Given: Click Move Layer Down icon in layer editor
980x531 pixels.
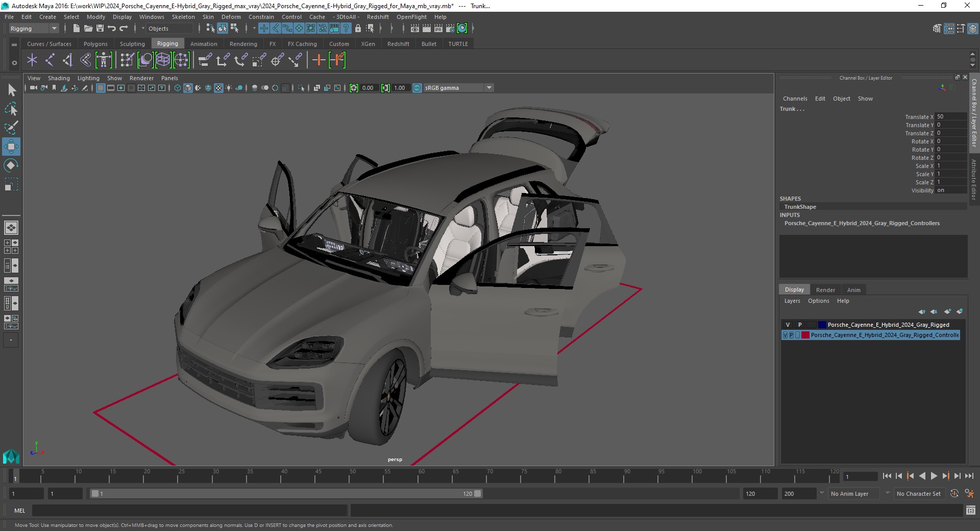Looking at the screenshot, I should [x=934, y=311].
